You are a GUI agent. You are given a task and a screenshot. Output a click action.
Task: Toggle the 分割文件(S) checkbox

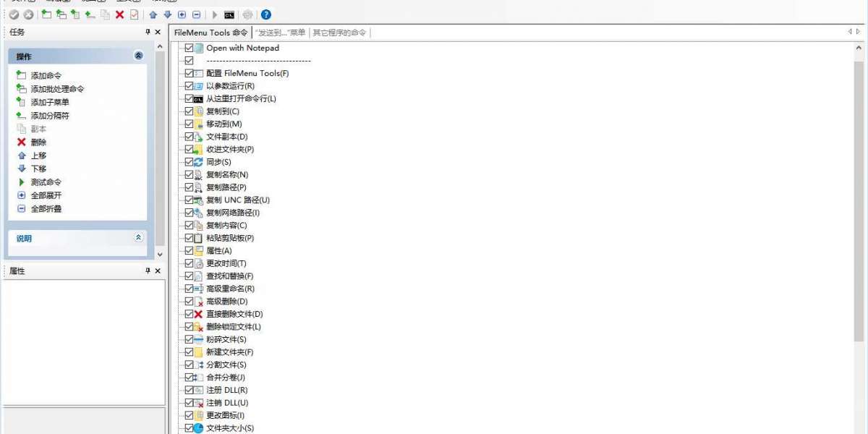point(189,365)
